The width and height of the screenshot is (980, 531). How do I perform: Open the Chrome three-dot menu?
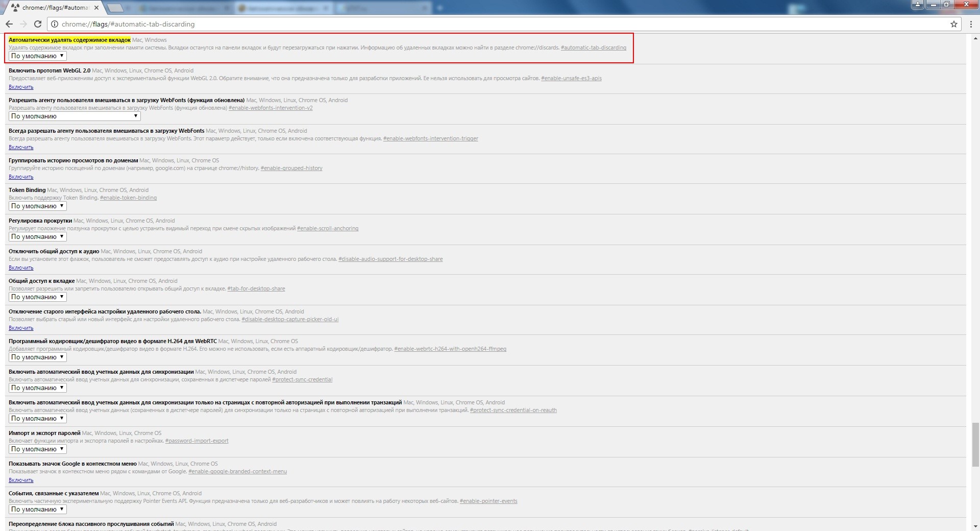pyautogui.click(x=971, y=24)
